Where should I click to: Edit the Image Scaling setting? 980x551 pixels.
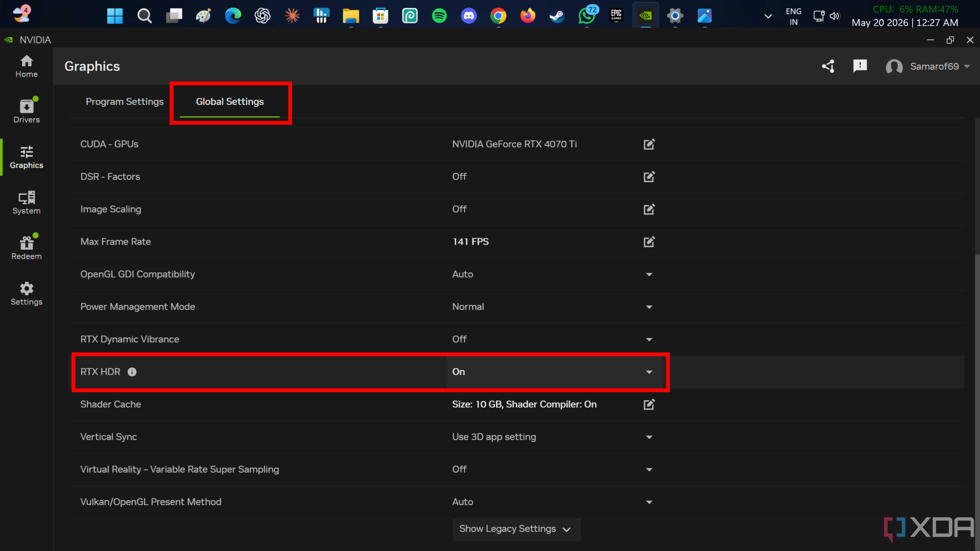pos(649,209)
